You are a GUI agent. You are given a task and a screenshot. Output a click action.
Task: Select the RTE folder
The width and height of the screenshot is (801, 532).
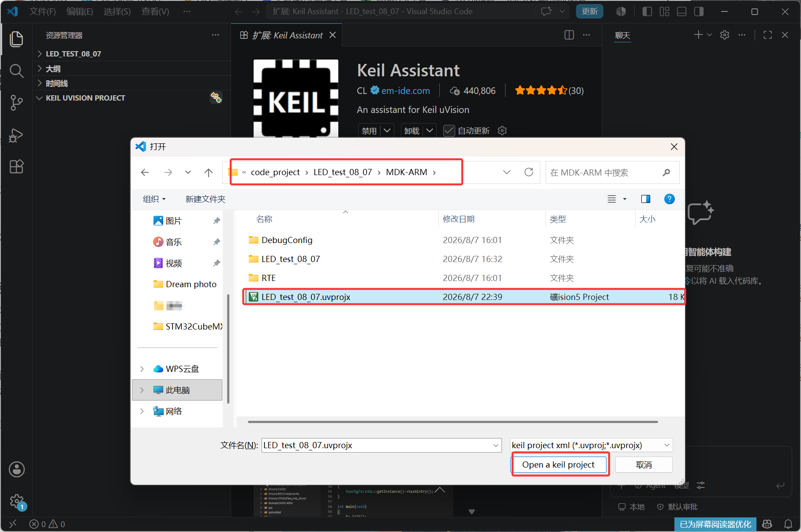pos(269,278)
